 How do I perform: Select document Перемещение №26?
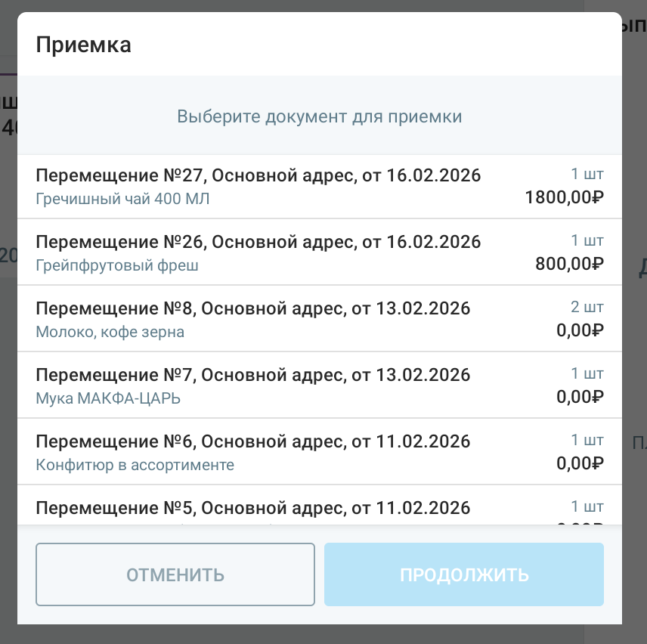258,242
